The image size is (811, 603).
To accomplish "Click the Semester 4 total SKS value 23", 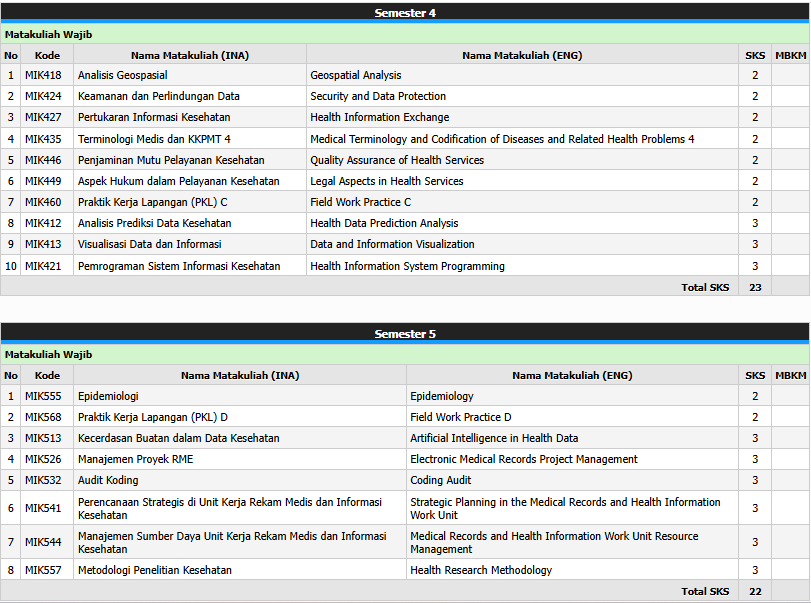I will coord(755,287).
